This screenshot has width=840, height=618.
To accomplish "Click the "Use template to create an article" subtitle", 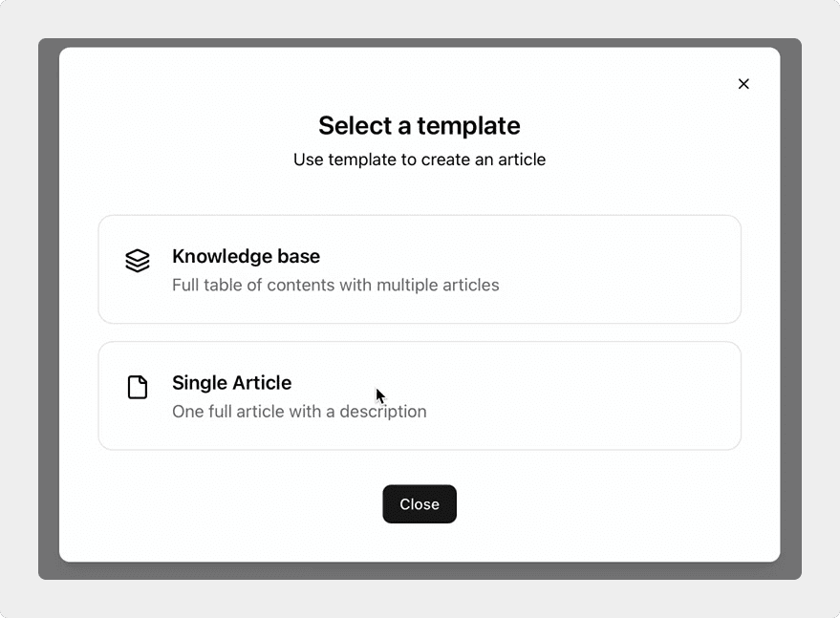I will point(419,160).
